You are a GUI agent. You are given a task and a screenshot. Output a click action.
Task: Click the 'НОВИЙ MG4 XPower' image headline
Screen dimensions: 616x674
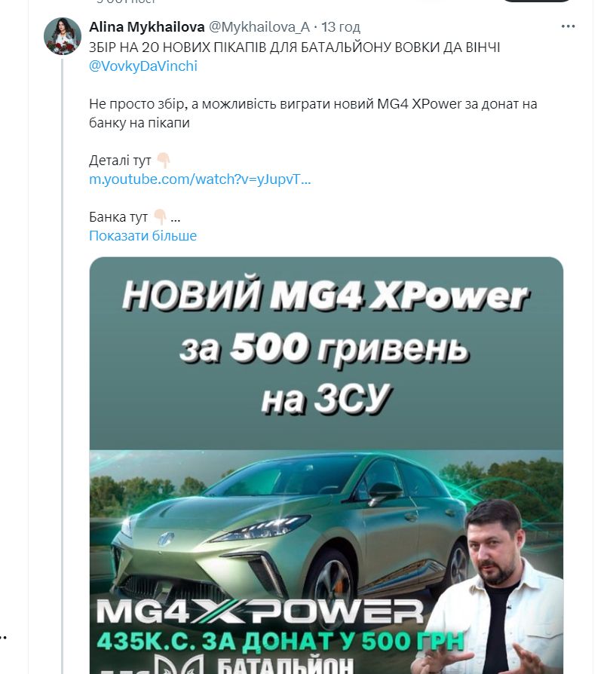(x=326, y=296)
